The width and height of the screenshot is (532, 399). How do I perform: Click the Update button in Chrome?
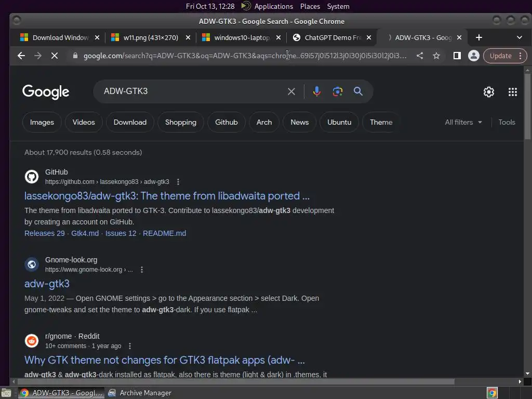(x=500, y=56)
